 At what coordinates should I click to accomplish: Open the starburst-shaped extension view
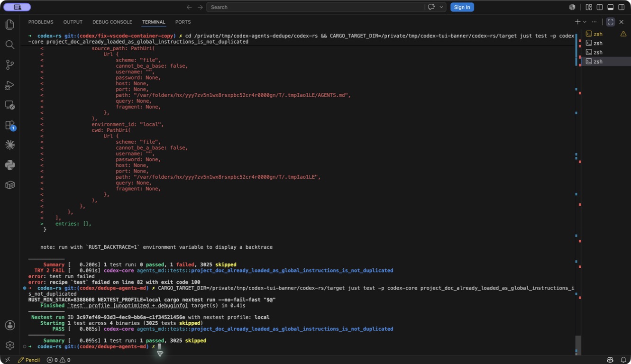[x=9, y=145]
